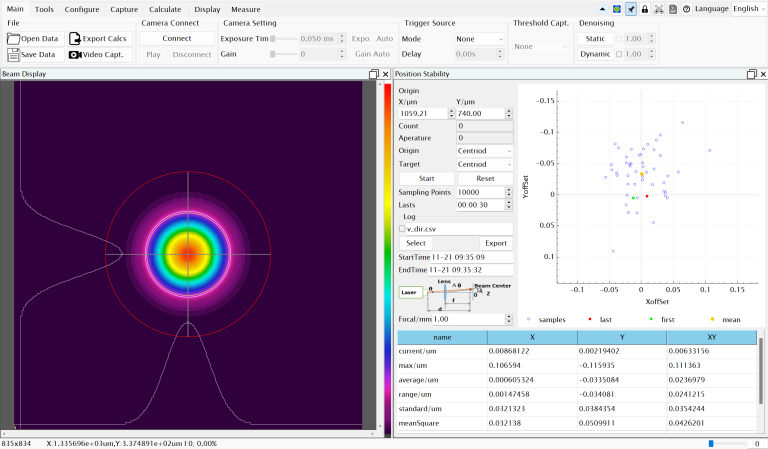Click the Video Capt. camera icon
768x449 pixels.
point(74,55)
